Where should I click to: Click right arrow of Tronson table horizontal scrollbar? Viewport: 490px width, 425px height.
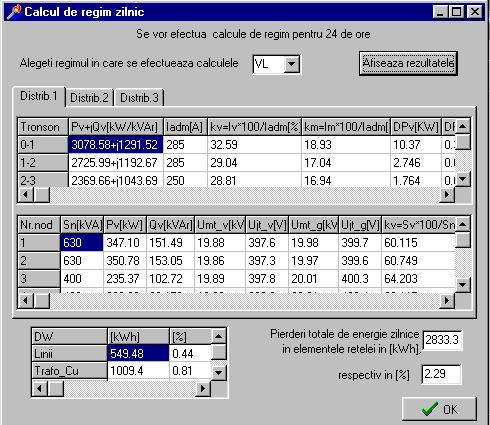tap(447, 195)
